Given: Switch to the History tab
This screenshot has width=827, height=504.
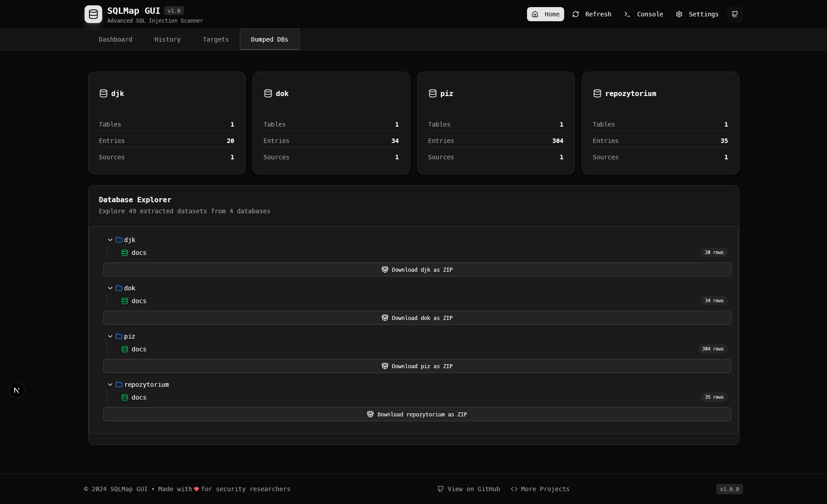Looking at the screenshot, I should tap(167, 39).
